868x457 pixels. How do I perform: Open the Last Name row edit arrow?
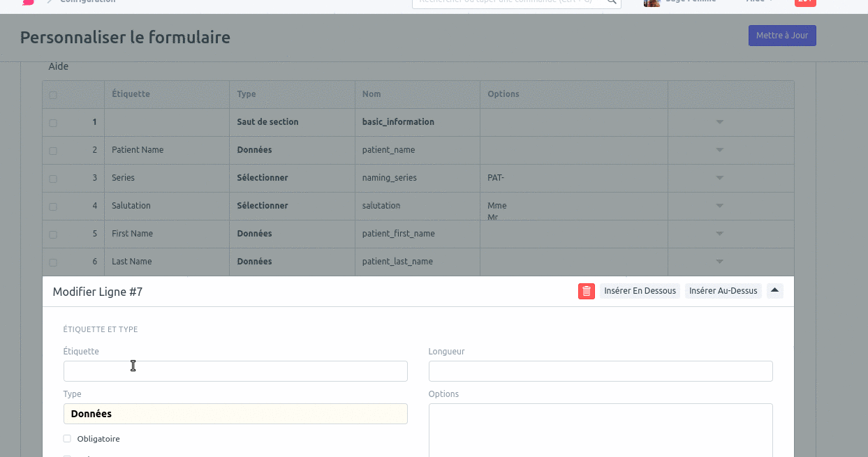click(719, 262)
